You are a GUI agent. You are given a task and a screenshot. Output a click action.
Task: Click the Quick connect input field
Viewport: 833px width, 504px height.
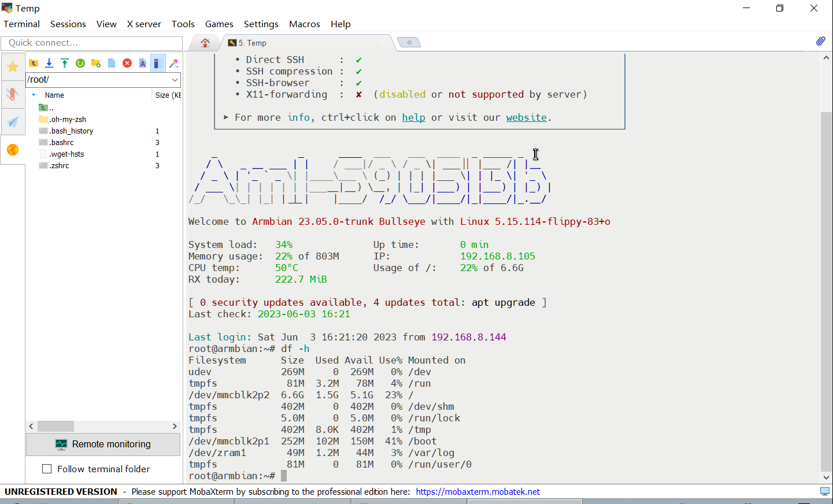pos(91,43)
